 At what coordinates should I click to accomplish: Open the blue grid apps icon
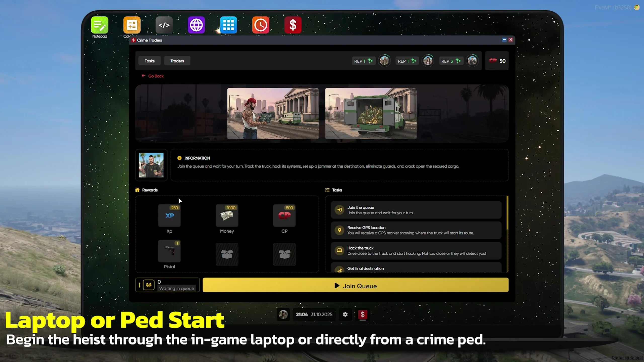[228, 25]
